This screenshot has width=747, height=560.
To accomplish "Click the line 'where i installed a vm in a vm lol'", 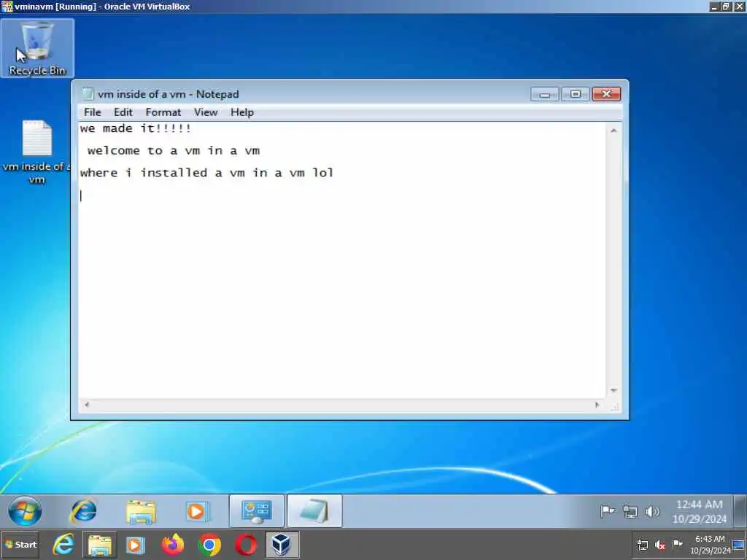I will point(206,173).
